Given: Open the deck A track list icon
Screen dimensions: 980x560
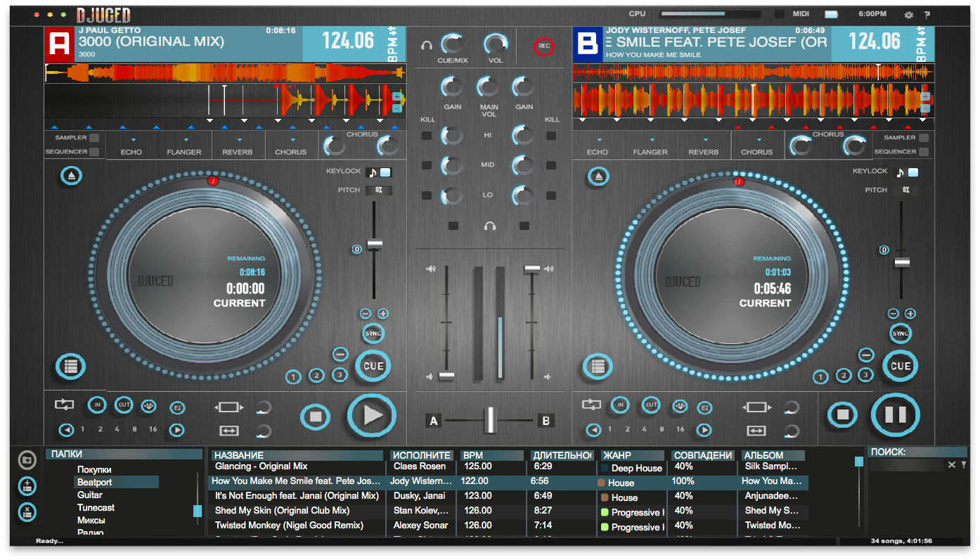Looking at the screenshot, I should (70, 367).
